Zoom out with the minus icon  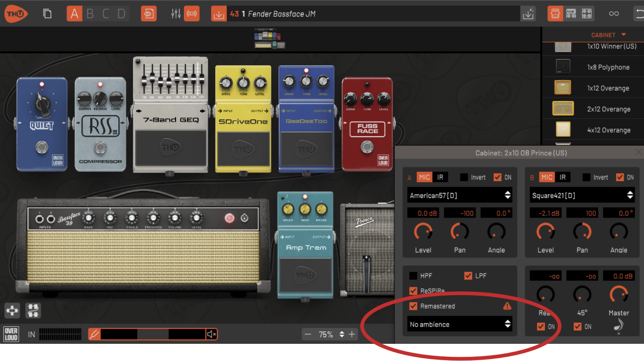point(308,334)
